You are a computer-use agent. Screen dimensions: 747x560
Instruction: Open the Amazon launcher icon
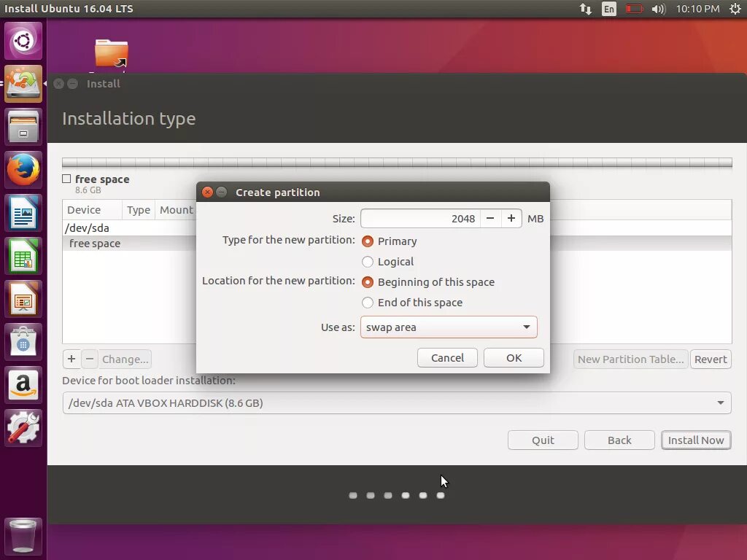pyautogui.click(x=23, y=385)
